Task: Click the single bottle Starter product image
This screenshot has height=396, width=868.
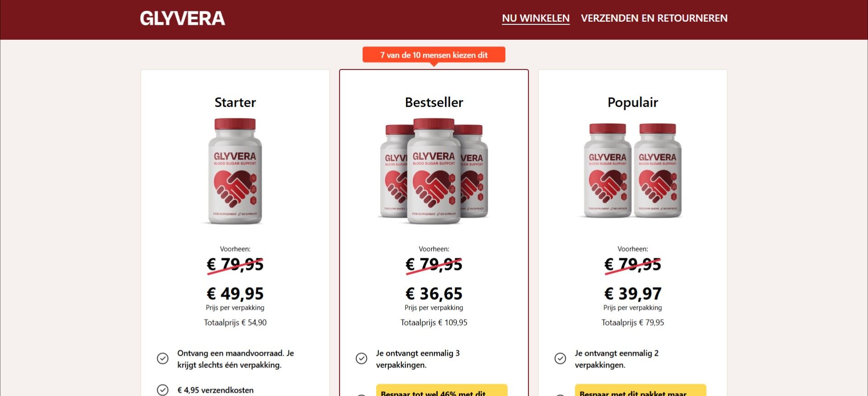Action: [x=235, y=171]
